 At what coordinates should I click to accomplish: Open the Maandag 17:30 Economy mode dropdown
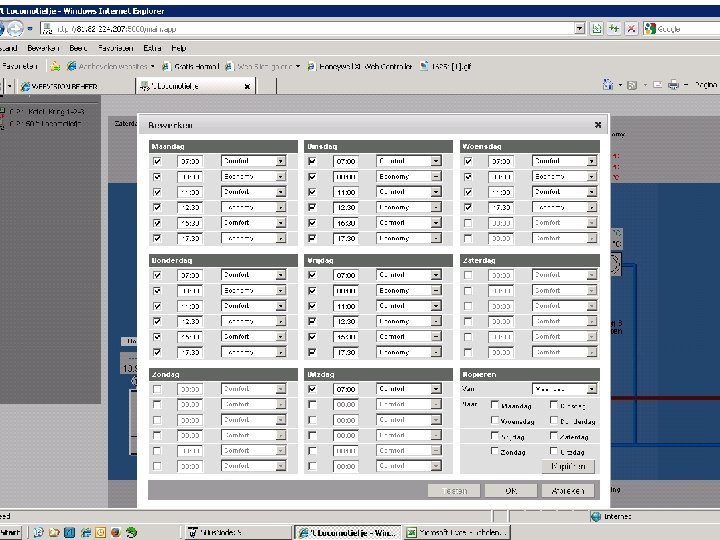pos(253,238)
